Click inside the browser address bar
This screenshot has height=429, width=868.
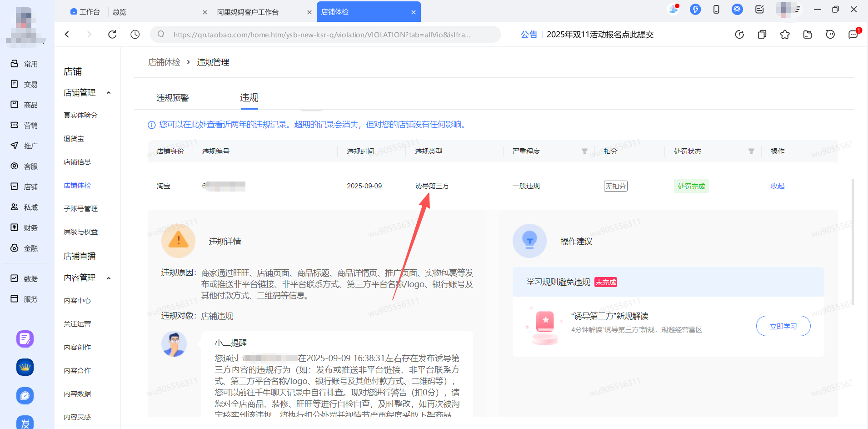point(318,34)
